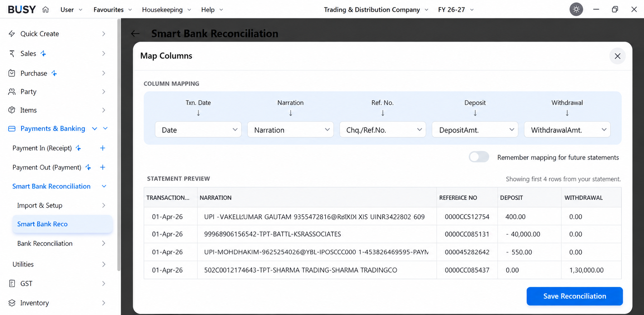
Task: Open the Trading & Distribution Company selector
Action: pyautogui.click(x=376, y=10)
